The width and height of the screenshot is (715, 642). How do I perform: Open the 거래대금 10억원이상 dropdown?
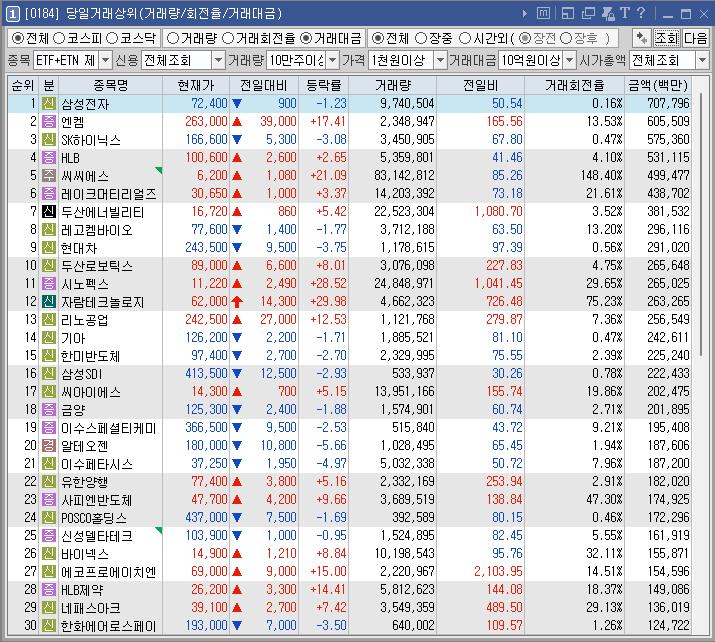tap(570, 60)
